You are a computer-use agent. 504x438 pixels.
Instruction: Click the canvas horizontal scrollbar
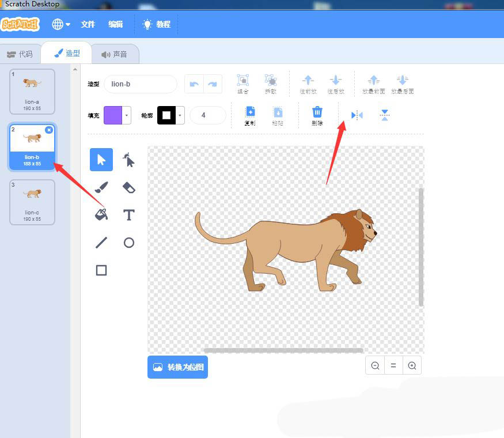click(283, 350)
